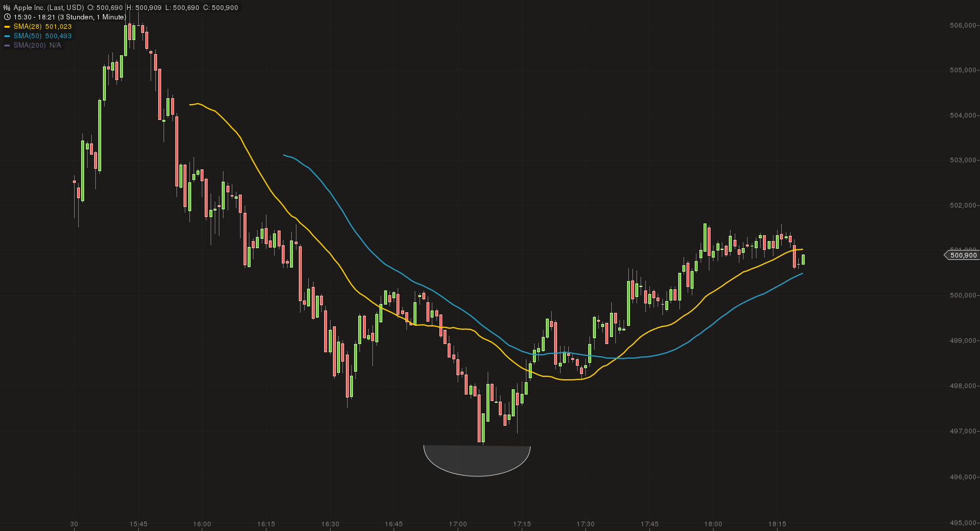
Task: Click the 506,000 label on the price axis
Action: click(962, 25)
